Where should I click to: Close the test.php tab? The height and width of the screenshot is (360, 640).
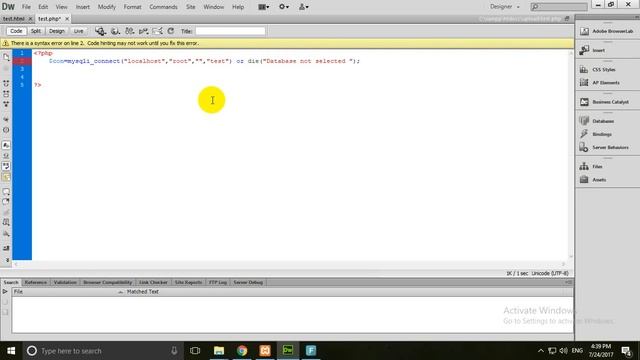point(67,19)
